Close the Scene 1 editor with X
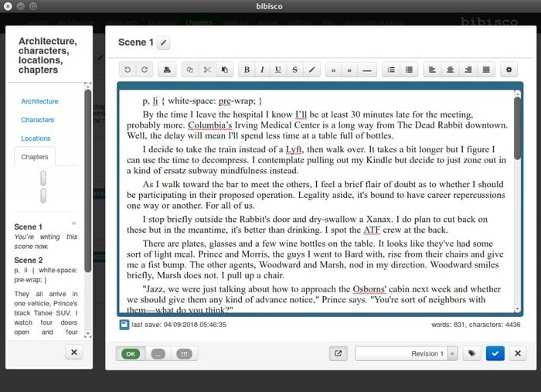The width and height of the screenshot is (541, 392). click(518, 353)
